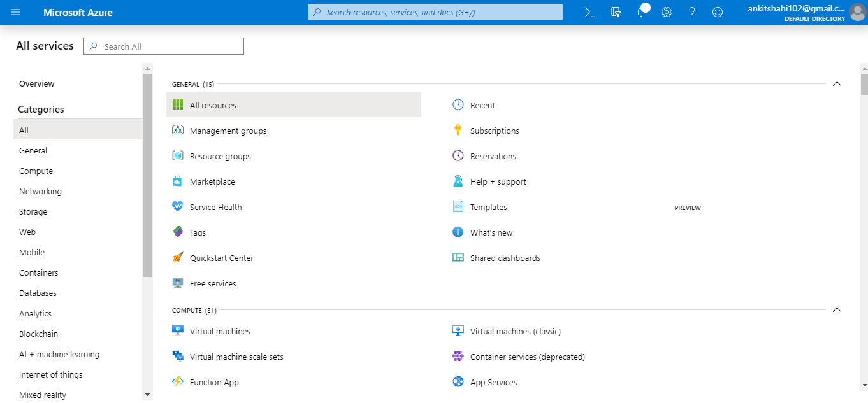
Task: Click the Shared dashboards icon
Action: click(458, 258)
